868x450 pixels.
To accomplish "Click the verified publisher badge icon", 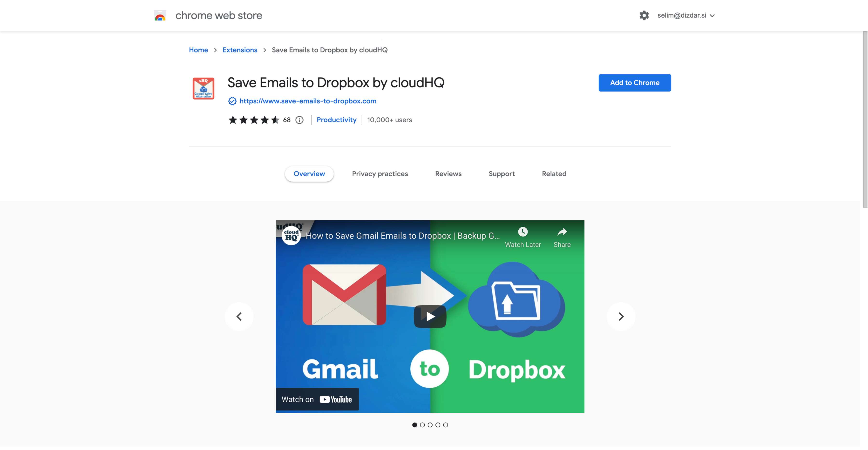I will click(232, 101).
